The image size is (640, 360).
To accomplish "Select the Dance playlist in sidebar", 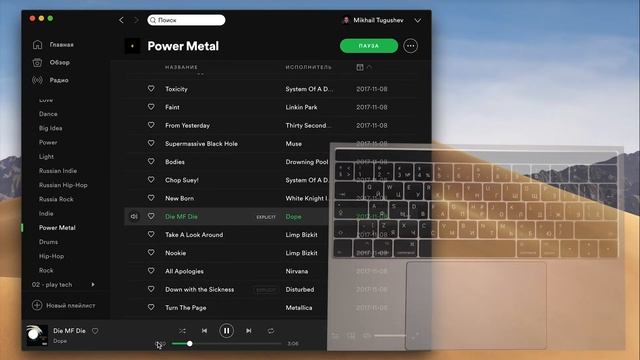I will tap(48, 114).
